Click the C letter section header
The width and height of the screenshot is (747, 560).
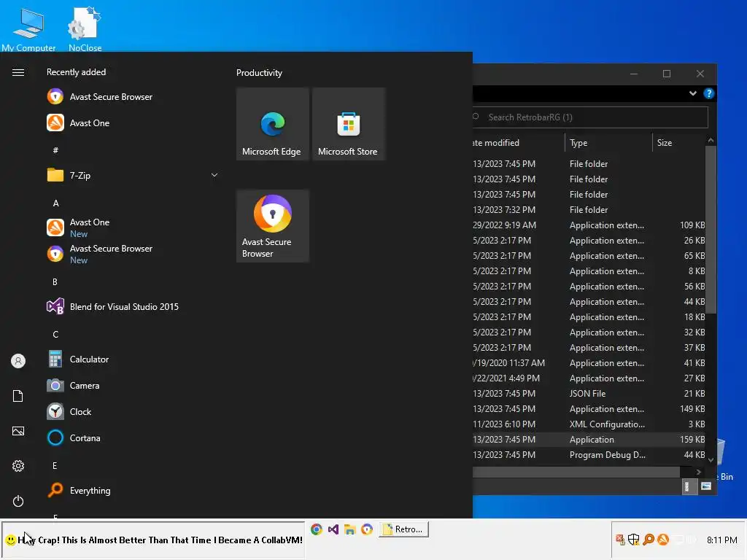click(x=55, y=334)
